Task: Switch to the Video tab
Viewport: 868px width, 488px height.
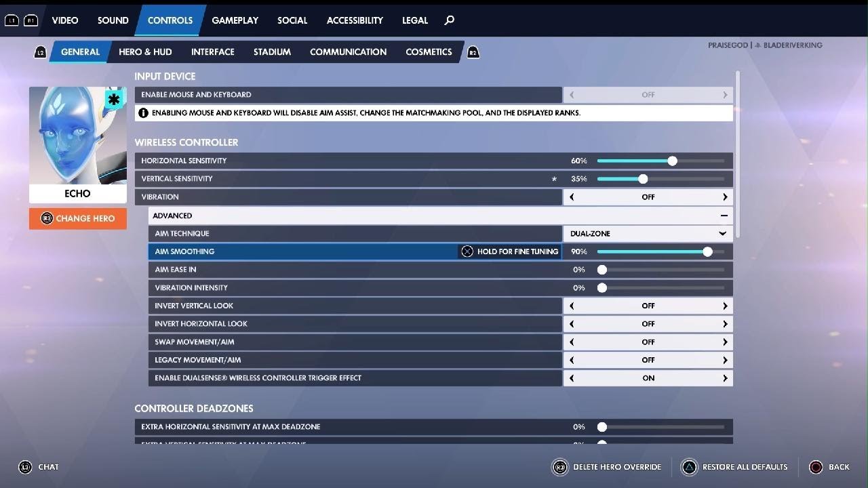Action: pos(65,20)
